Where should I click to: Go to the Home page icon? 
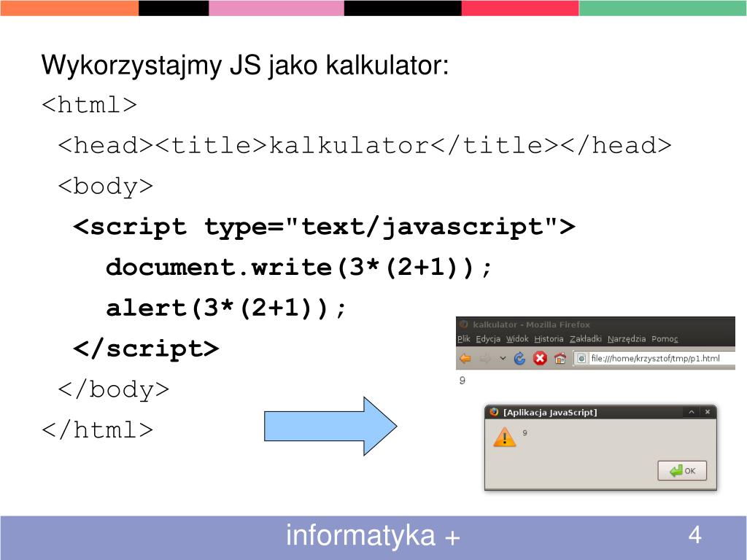point(560,358)
